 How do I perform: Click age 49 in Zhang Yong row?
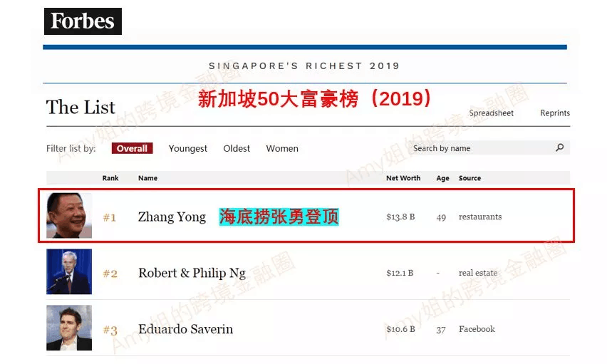coord(441,217)
